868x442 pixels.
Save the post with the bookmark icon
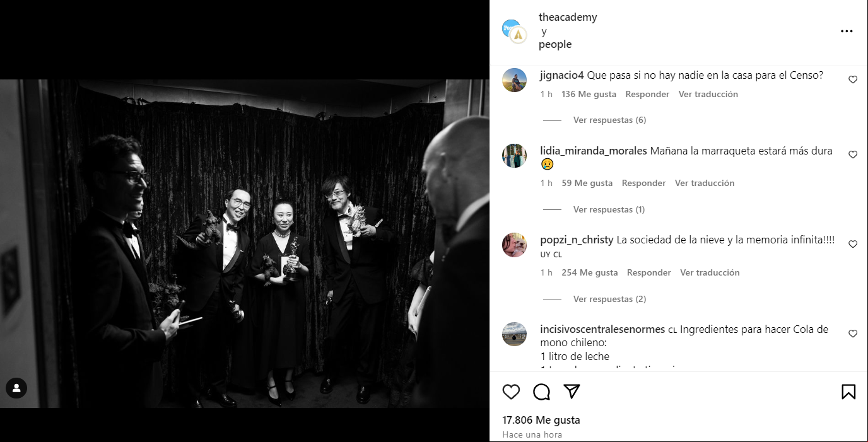tap(848, 392)
